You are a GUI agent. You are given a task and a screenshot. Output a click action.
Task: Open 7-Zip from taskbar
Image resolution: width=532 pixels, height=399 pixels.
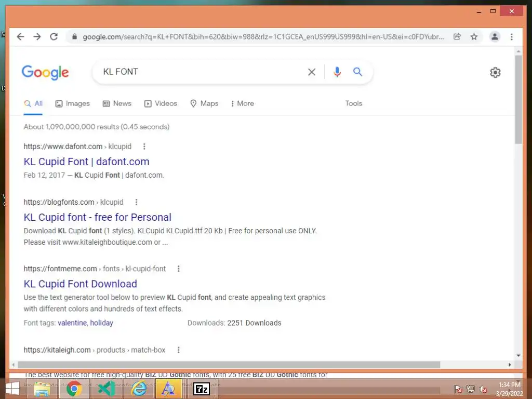click(x=202, y=389)
